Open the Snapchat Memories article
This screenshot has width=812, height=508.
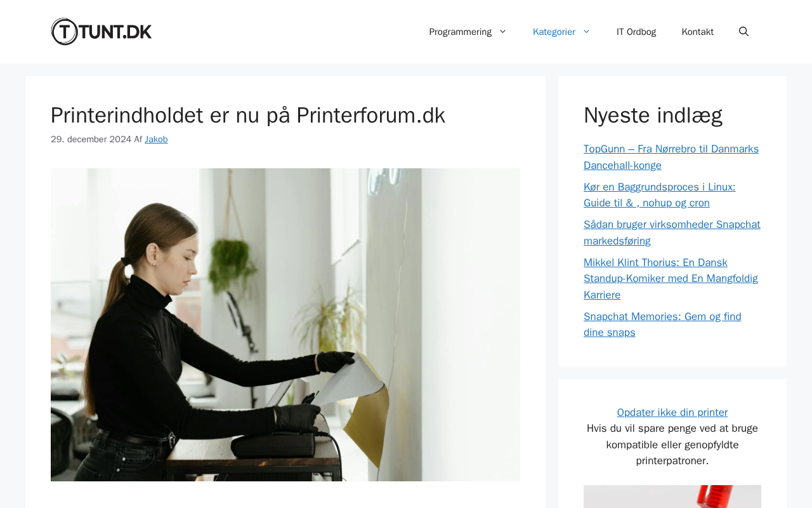coord(662,324)
